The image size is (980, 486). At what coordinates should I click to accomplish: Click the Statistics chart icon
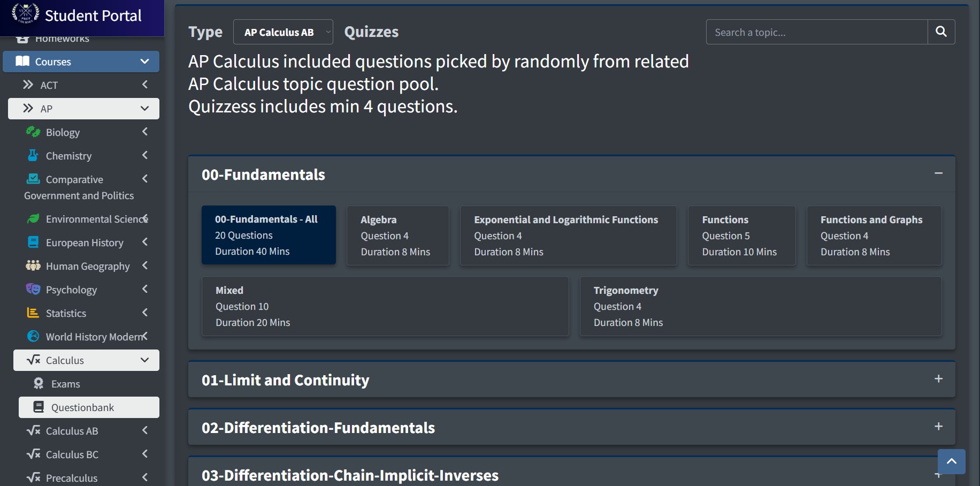click(x=33, y=313)
